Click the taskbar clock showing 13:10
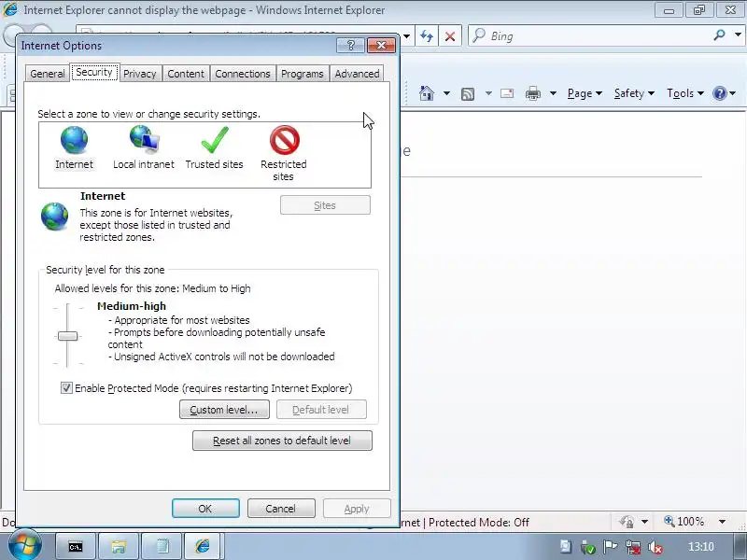Image resolution: width=747 pixels, height=560 pixels. pos(701,547)
